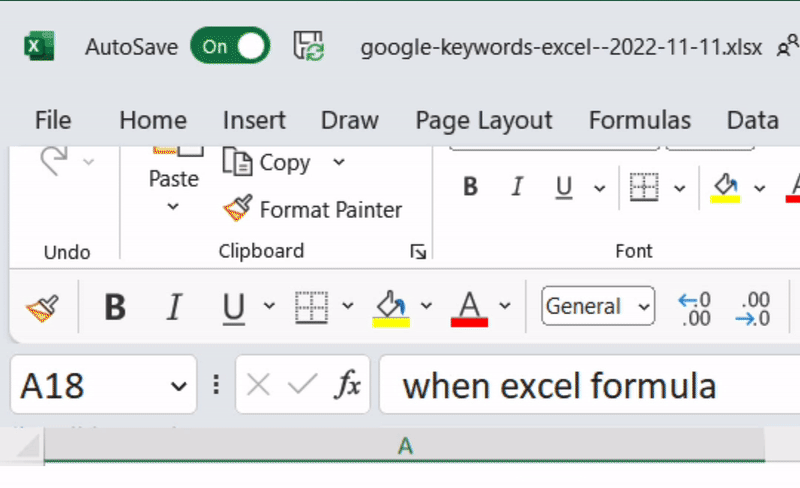Apply yellow fill color in ribbon Font group
The image size is (800, 488).
tap(725, 187)
